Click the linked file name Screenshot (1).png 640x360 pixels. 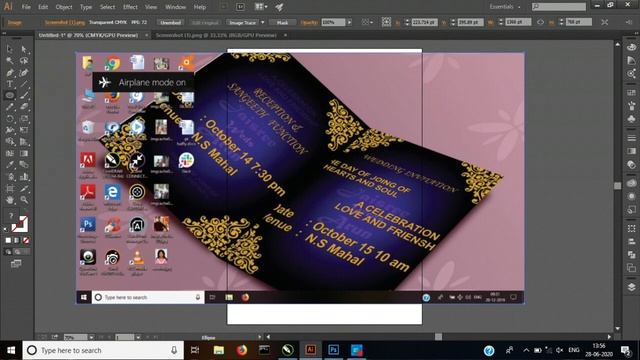coord(65,22)
